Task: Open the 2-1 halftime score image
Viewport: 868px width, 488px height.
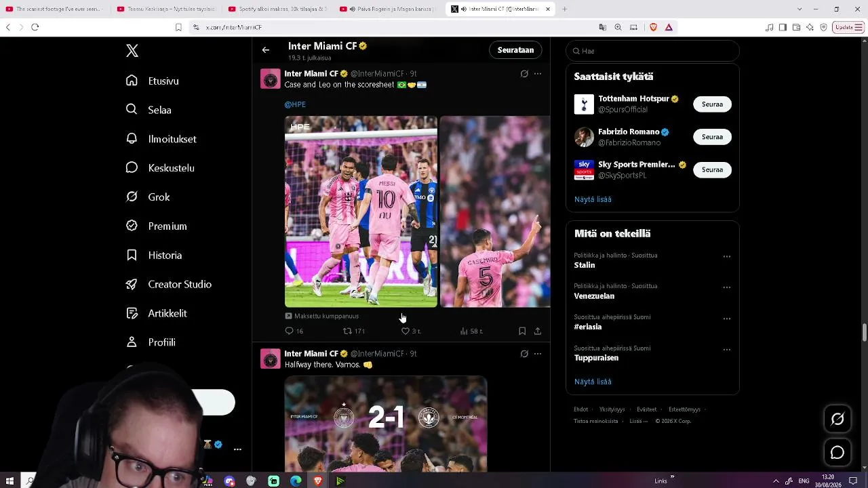Action: [386, 424]
